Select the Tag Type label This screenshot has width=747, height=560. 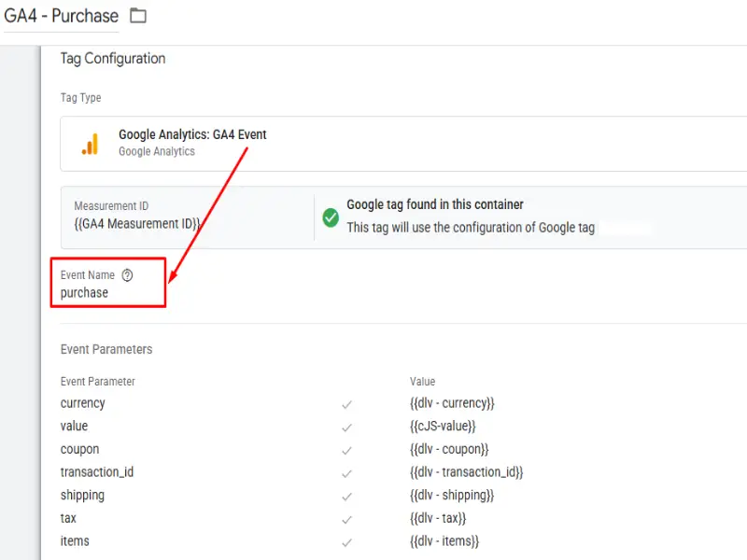pos(80,98)
